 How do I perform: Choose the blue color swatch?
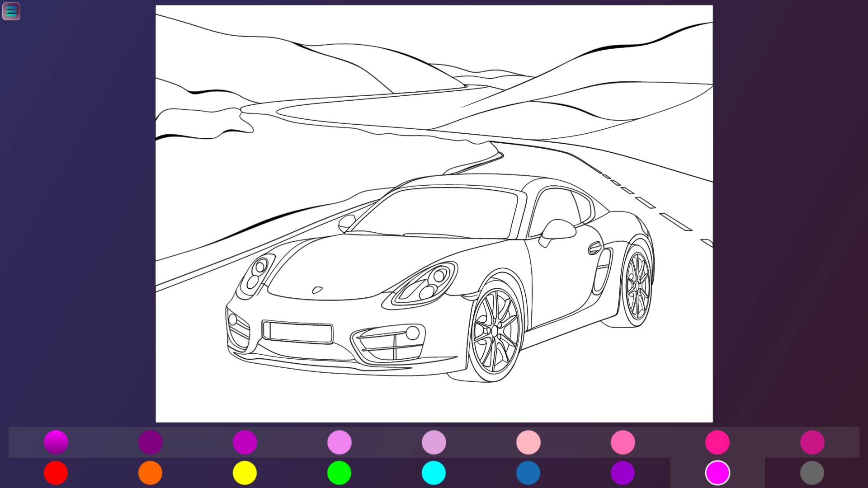pos(528,473)
